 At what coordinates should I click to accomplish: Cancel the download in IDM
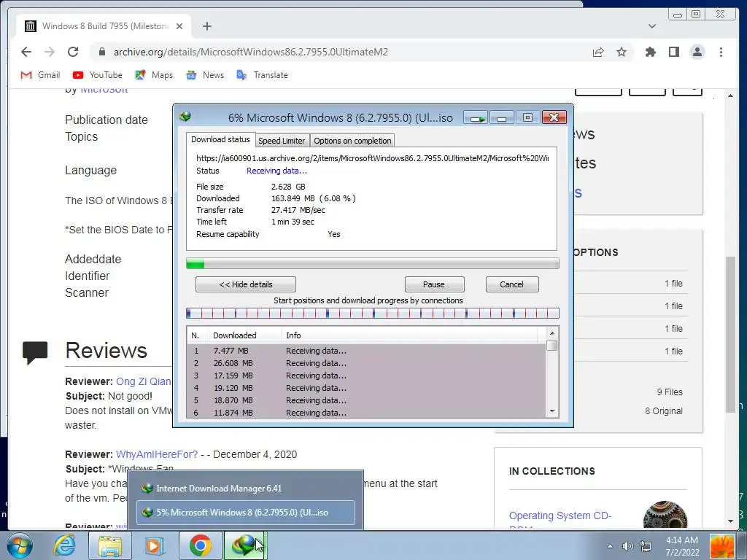click(x=511, y=284)
